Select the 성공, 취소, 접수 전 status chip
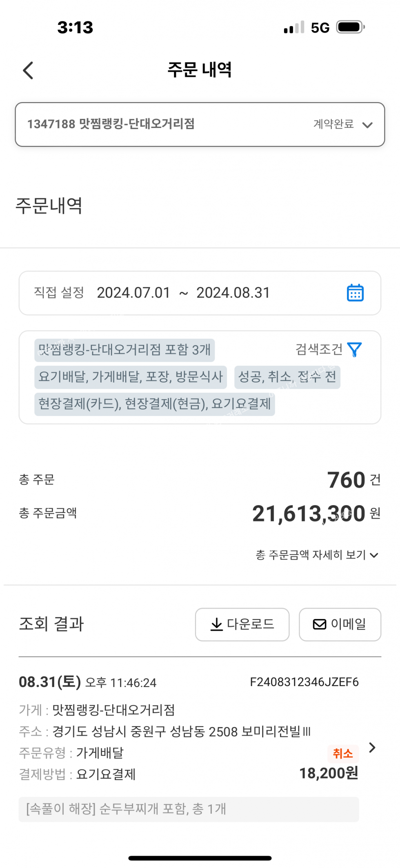Screen dimensions: 400x868 click(x=287, y=377)
